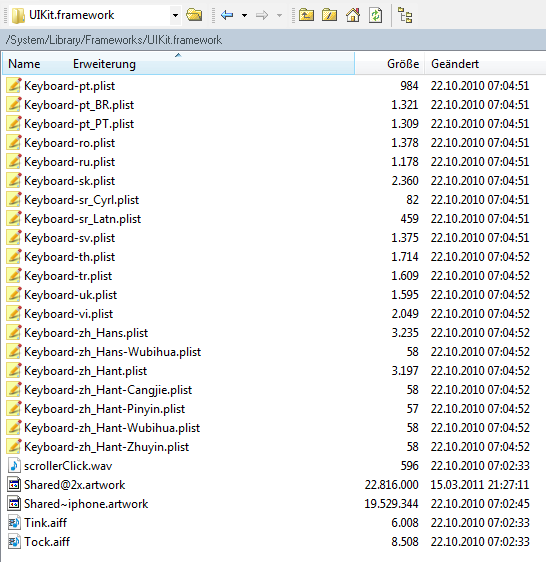This screenshot has height=562, width=546.
Task: Select file Tink.aiff
Action: point(46,523)
